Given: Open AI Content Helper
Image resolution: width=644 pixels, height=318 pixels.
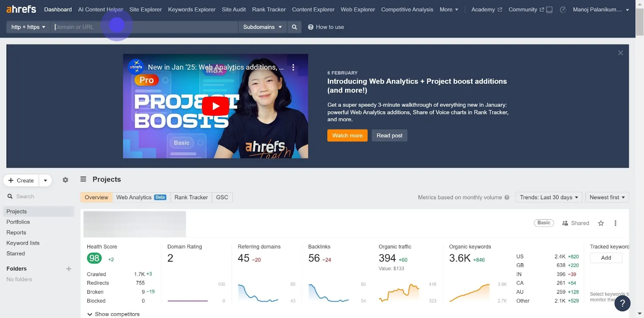Looking at the screenshot, I should pyautogui.click(x=101, y=10).
